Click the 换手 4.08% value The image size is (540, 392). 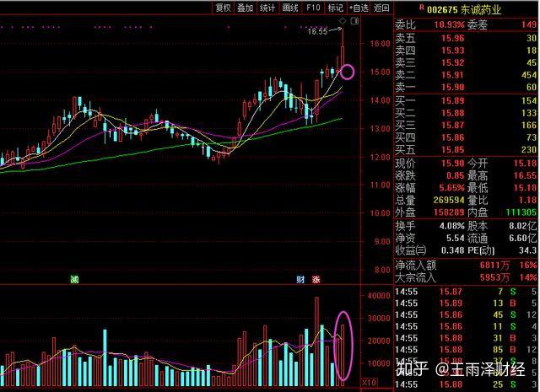click(452, 226)
